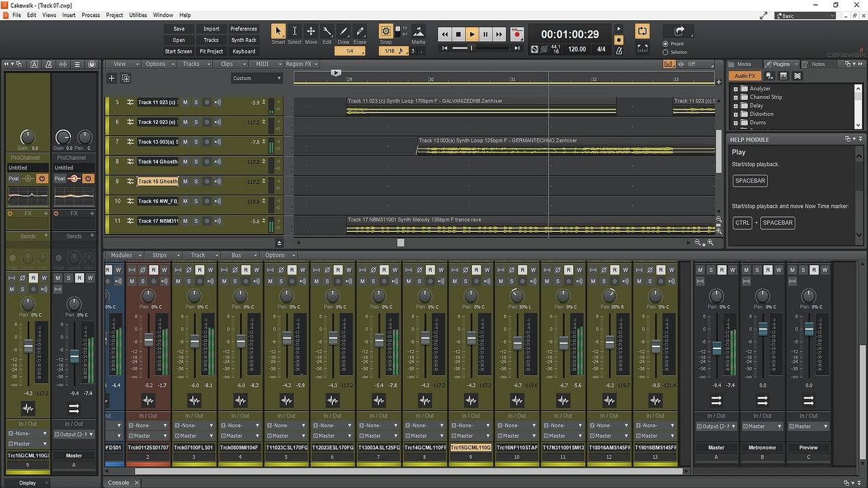Start recording with the Record button
868x488 pixels.
pyautogui.click(x=517, y=34)
